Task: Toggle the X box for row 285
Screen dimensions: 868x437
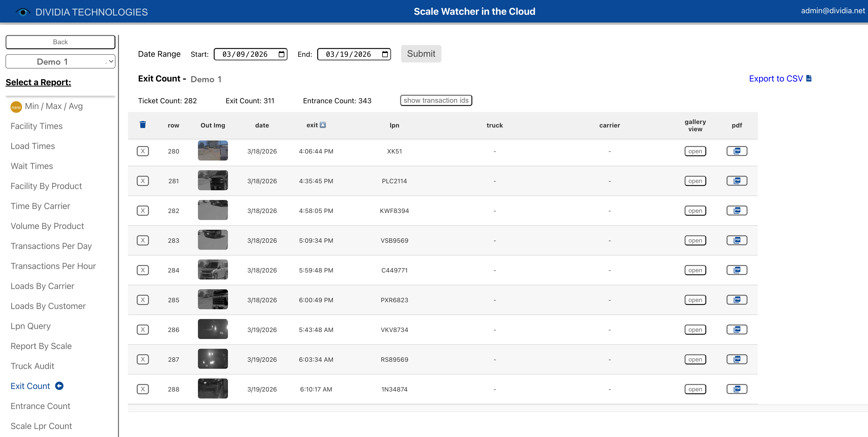Action: (142, 300)
